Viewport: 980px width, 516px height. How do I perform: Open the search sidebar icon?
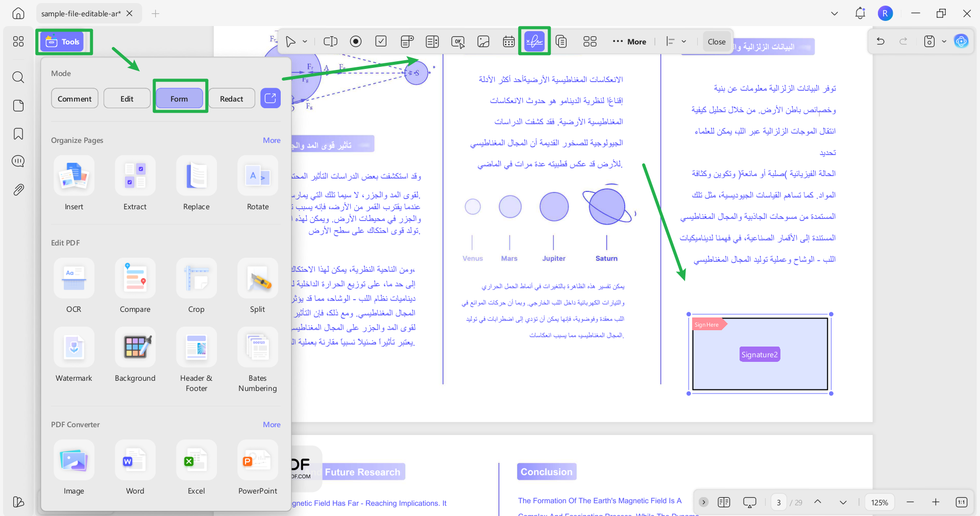[18, 77]
